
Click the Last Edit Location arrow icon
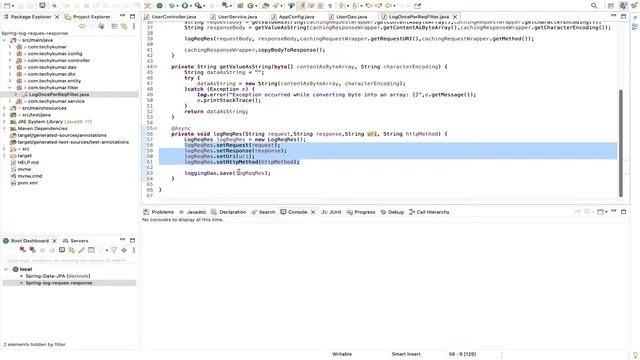click(x=369, y=6)
